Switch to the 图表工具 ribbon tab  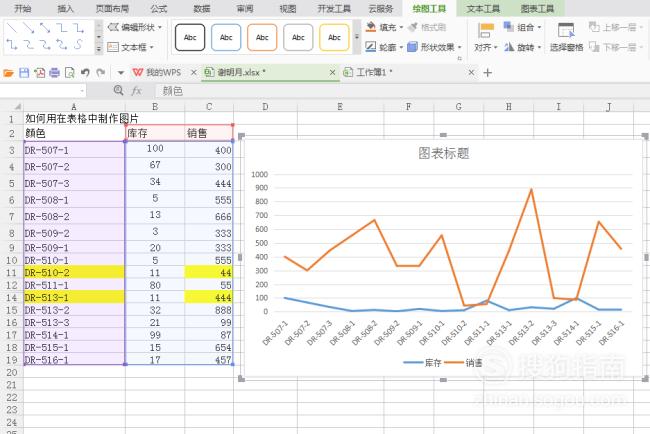537,8
